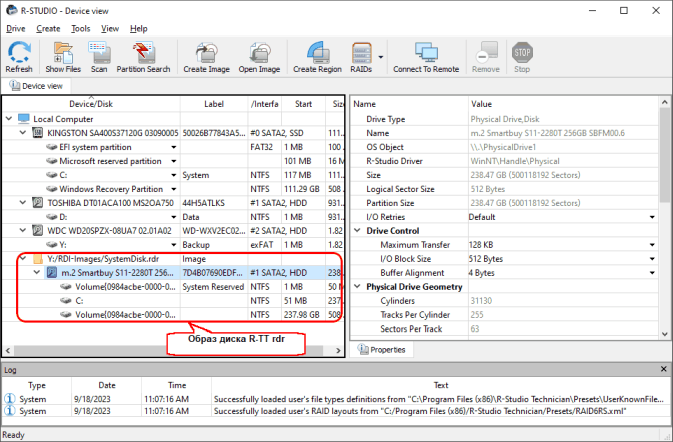Click the Refresh toolbar icon

(19, 57)
